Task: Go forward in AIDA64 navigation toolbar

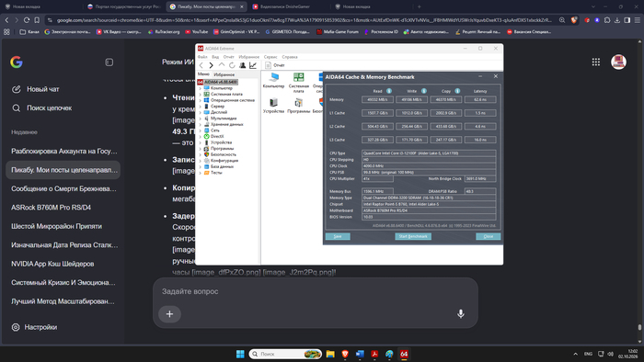Action: pyautogui.click(x=211, y=65)
